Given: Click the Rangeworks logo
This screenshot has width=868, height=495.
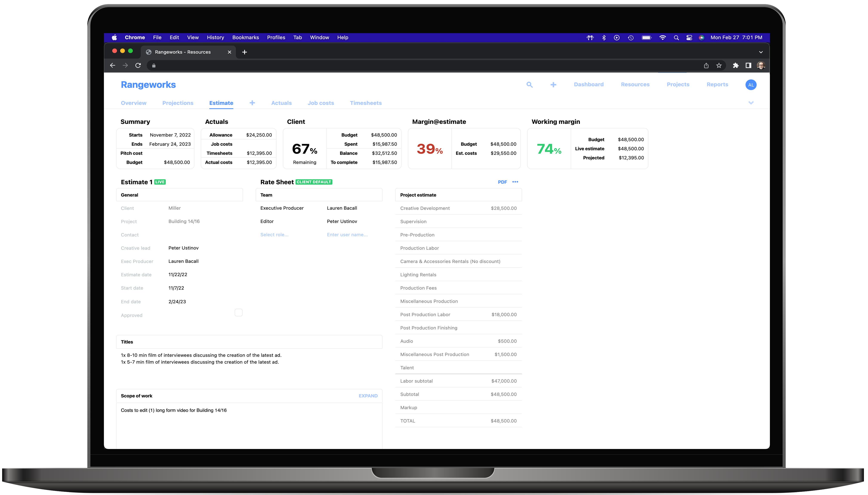Looking at the screenshot, I should click(x=148, y=85).
